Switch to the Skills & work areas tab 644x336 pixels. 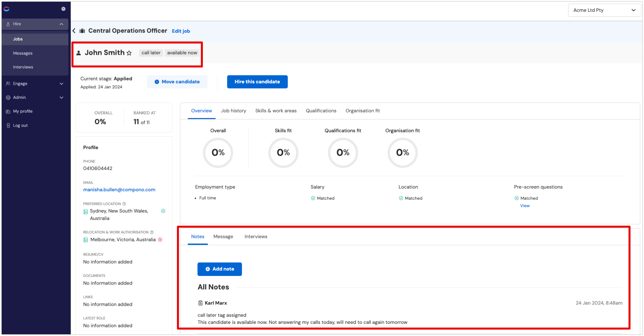click(276, 111)
